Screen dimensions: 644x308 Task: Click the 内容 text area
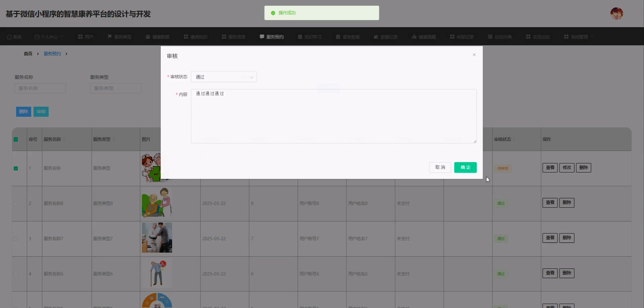tap(333, 116)
